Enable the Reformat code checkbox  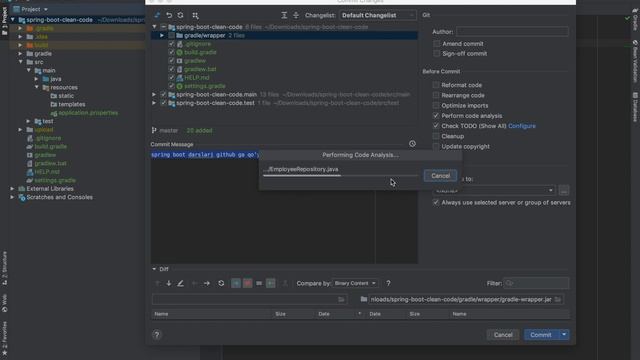pyautogui.click(x=436, y=85)
